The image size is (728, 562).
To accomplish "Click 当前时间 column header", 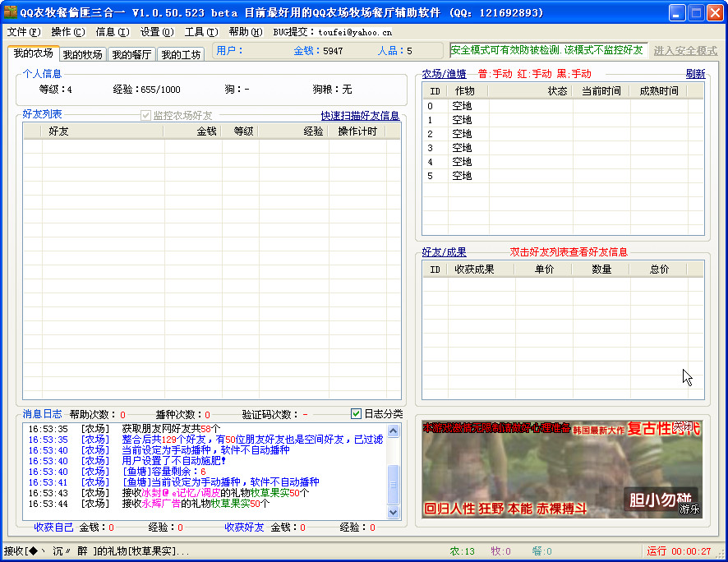I will (x=601, y=91).
